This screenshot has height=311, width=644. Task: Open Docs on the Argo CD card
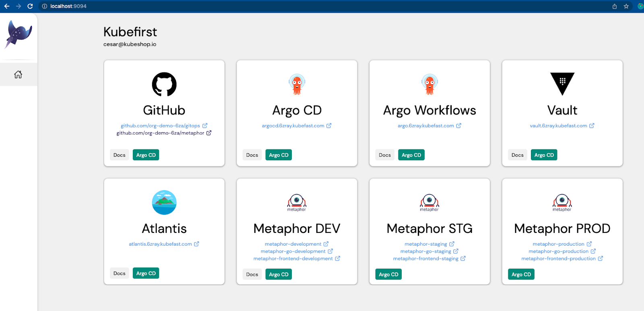pyautogui.click(x=252, y=155)
